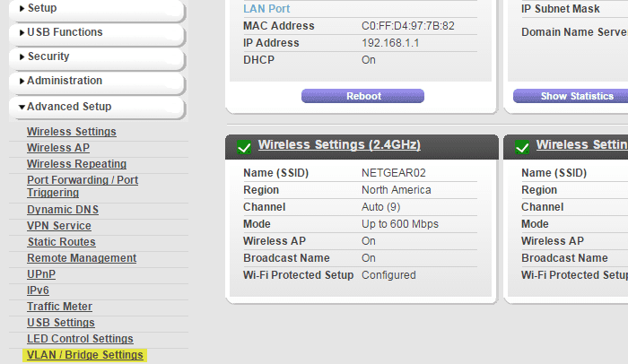Open Remote Management page

(x=82, y=258)
